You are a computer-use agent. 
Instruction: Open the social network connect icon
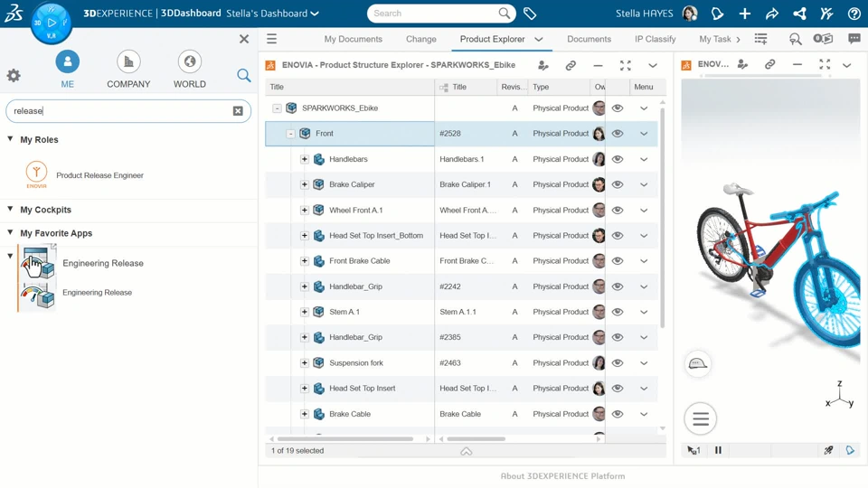pyautogui.click(x=799, y=14)
